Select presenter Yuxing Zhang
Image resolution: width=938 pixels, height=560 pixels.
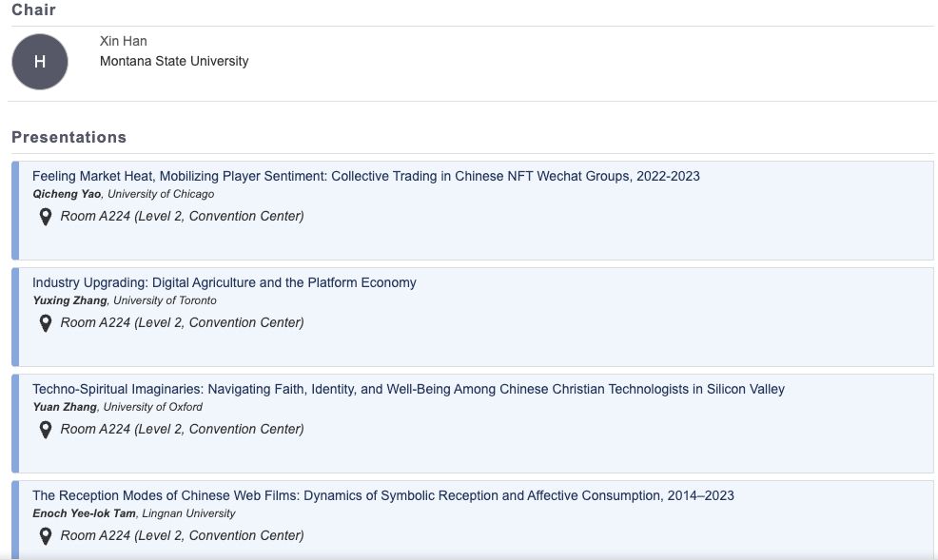pyautogui.click(x=70, y=300)
